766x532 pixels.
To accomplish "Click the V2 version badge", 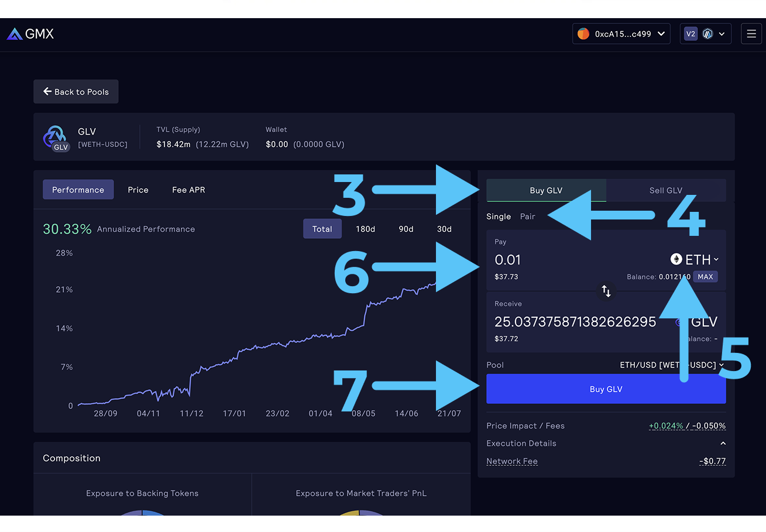I will click(691, 34).
